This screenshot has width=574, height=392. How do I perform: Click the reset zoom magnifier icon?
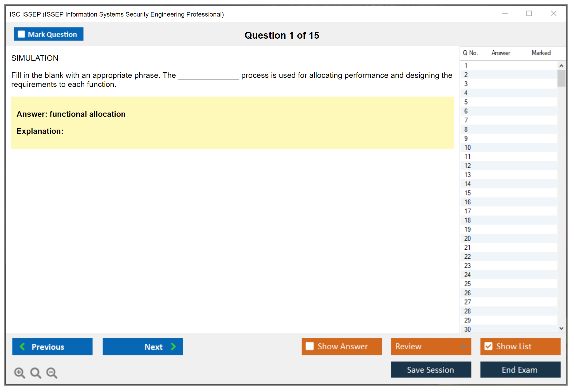[36, 373]
